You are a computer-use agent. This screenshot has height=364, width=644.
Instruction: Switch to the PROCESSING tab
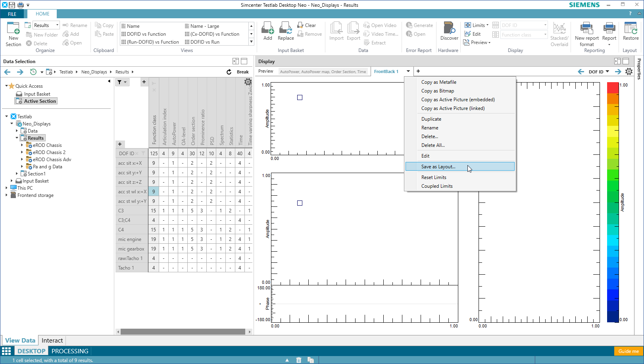[x=70, y=351]
